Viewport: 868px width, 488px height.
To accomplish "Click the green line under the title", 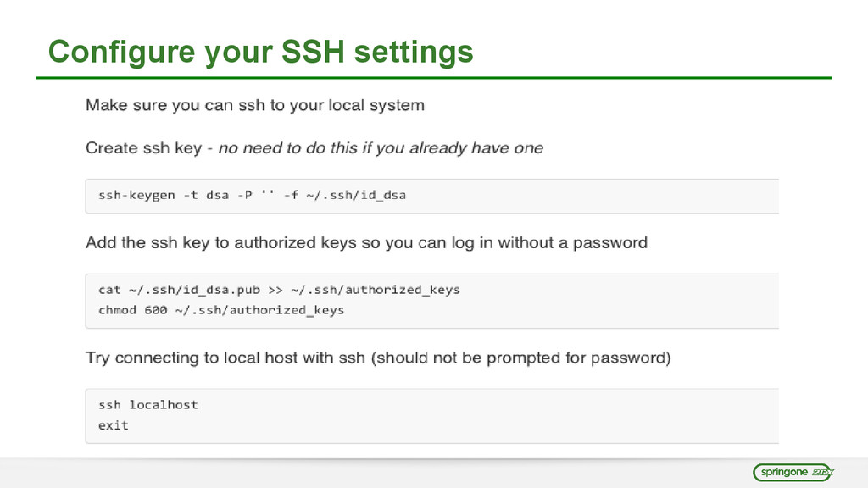I will point(434,78).
